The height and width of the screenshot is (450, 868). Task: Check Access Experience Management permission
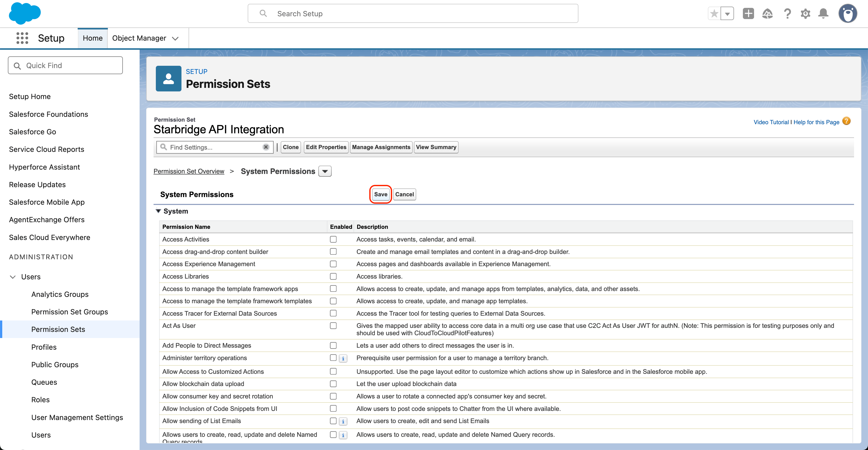[x=333, y=264]
